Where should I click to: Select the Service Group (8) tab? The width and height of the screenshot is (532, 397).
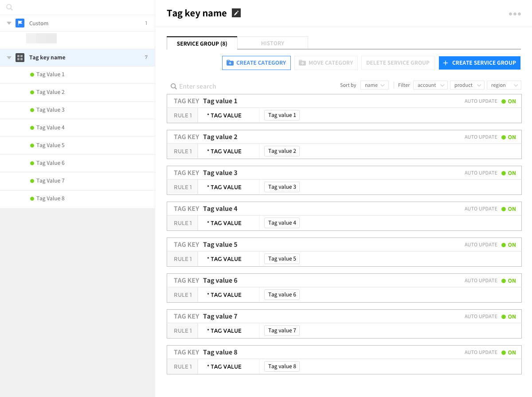[202, 43]
